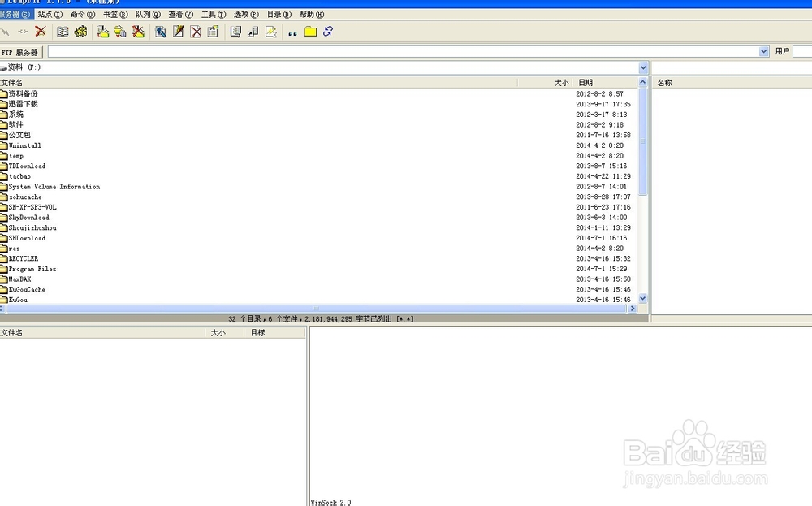Open the site manager book icon
This screenshot has width=812, height=506.
63,32
